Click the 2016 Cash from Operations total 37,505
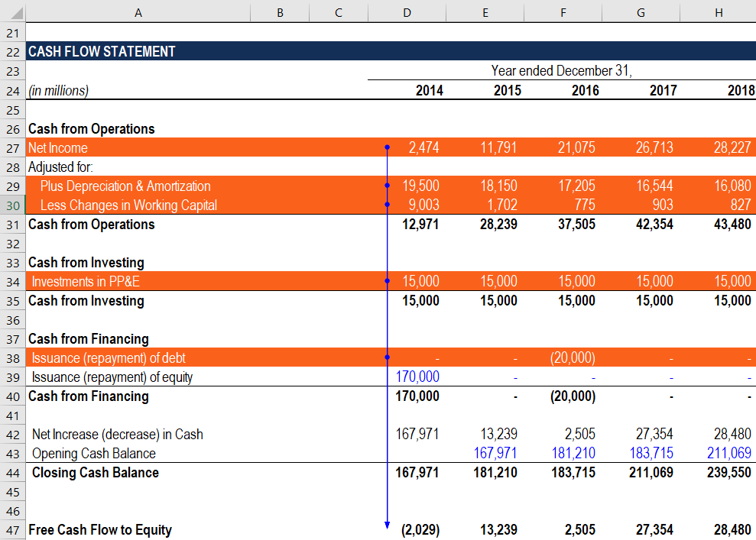The image size is (756, 540). pos(579,224)
